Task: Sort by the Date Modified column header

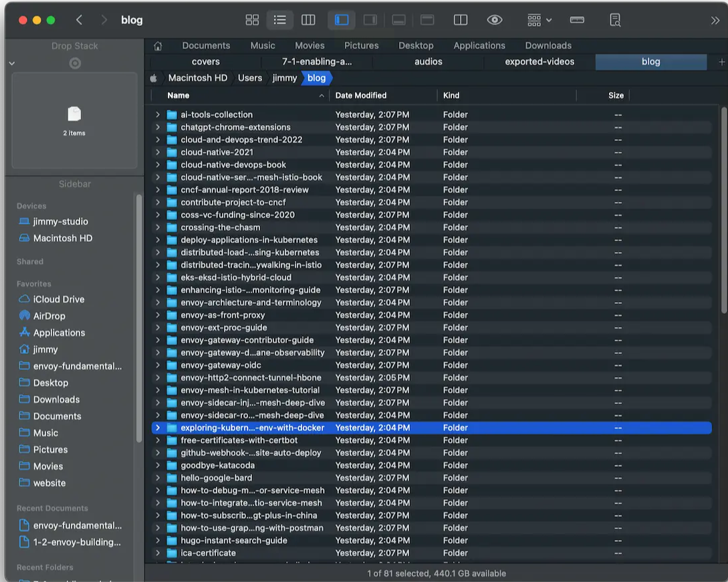Action: coord(361,96)
